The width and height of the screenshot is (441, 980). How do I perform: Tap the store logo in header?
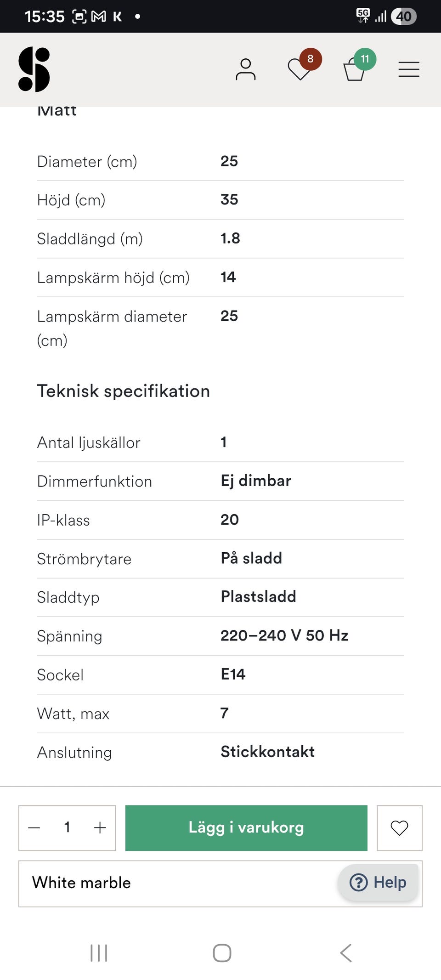[x=34, y=69]
